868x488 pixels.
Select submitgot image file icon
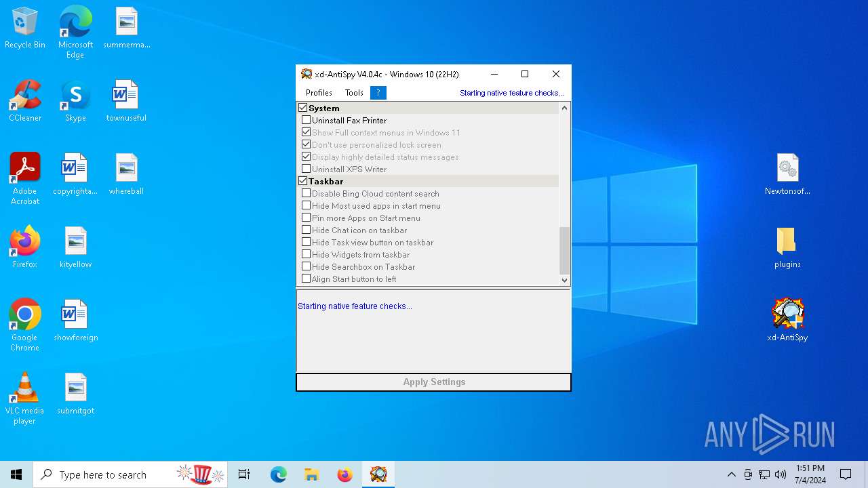point(75,394)
